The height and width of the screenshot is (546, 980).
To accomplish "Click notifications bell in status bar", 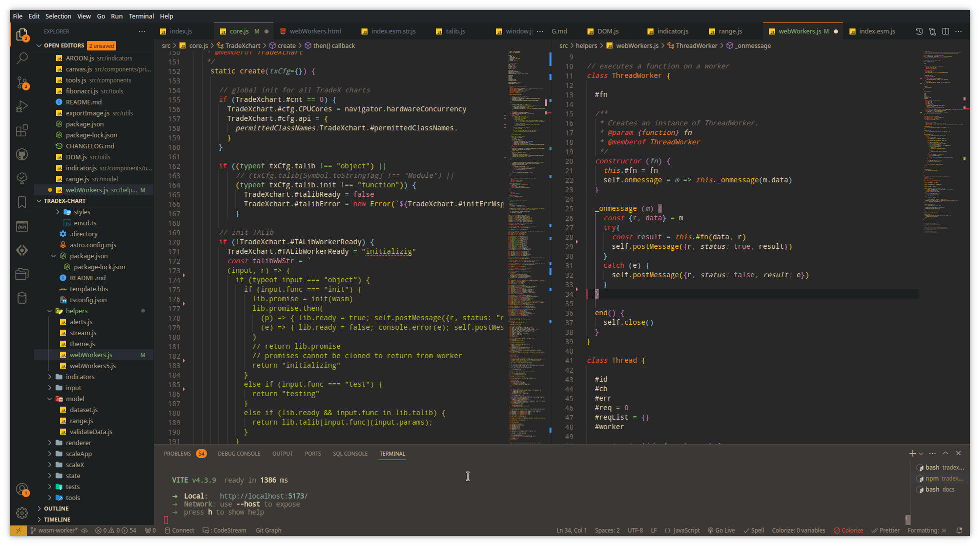I will (959, 531).
